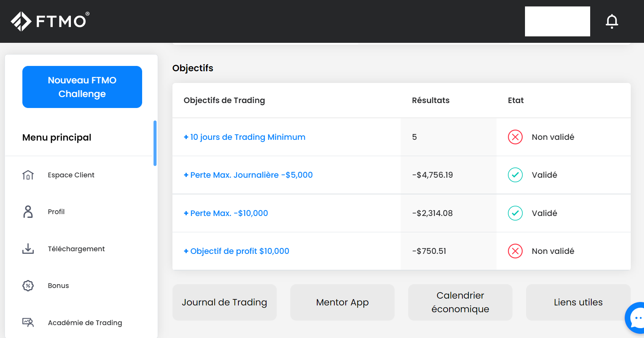Viewport: 644px width, 338px height.
Task: Expand Objectif de profit $10,000
Action: coord(237,251)
